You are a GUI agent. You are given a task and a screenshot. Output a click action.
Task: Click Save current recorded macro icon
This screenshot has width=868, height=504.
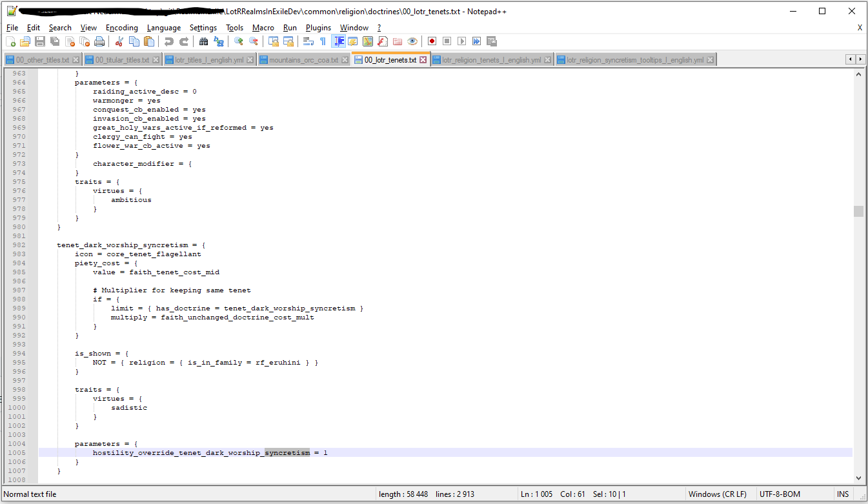(x=492, y=41)
